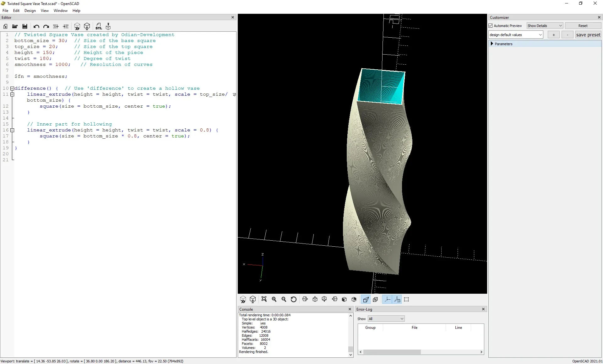Click the Console vertical scrollbar thumb

point(351,349)
